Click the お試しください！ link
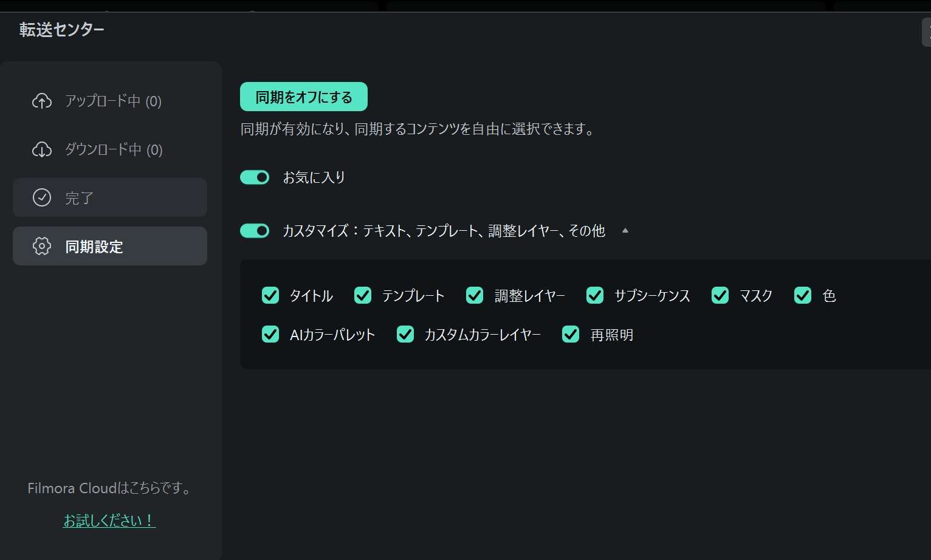This screenshot has width=931, height=560. click(109, 521)
